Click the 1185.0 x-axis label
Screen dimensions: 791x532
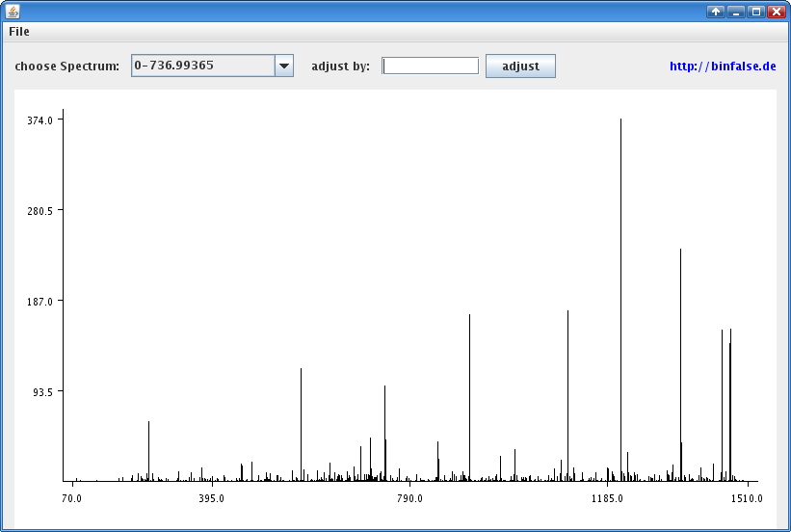[x=607, y=499]
